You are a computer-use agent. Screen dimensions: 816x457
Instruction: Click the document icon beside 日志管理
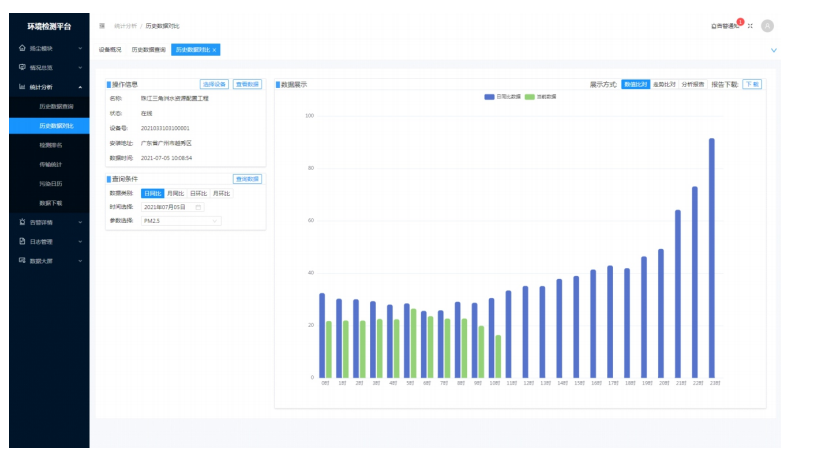(22, 241)
